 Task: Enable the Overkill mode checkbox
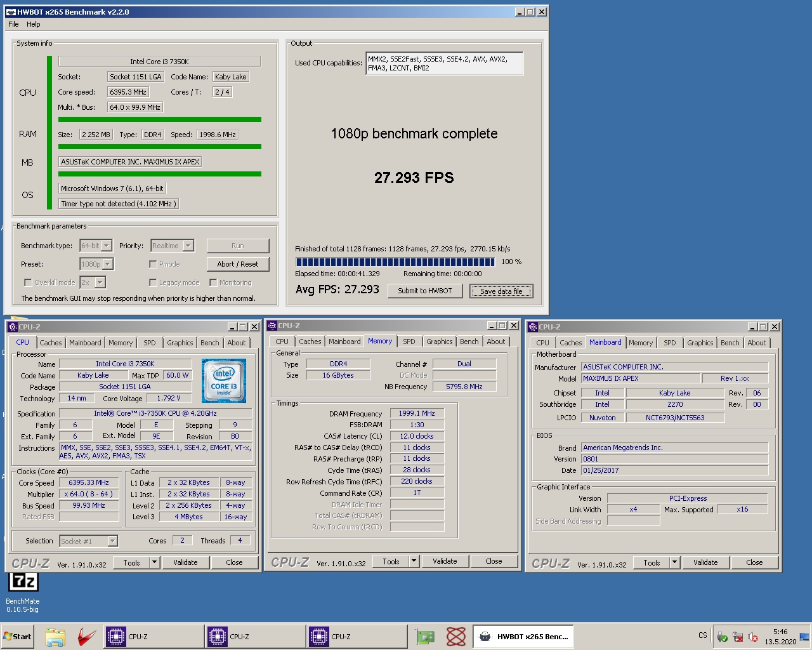[28, 282]
